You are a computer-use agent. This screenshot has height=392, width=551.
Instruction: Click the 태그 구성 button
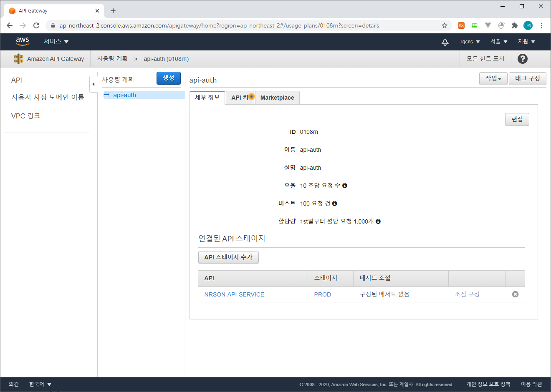tap(528, 78)
